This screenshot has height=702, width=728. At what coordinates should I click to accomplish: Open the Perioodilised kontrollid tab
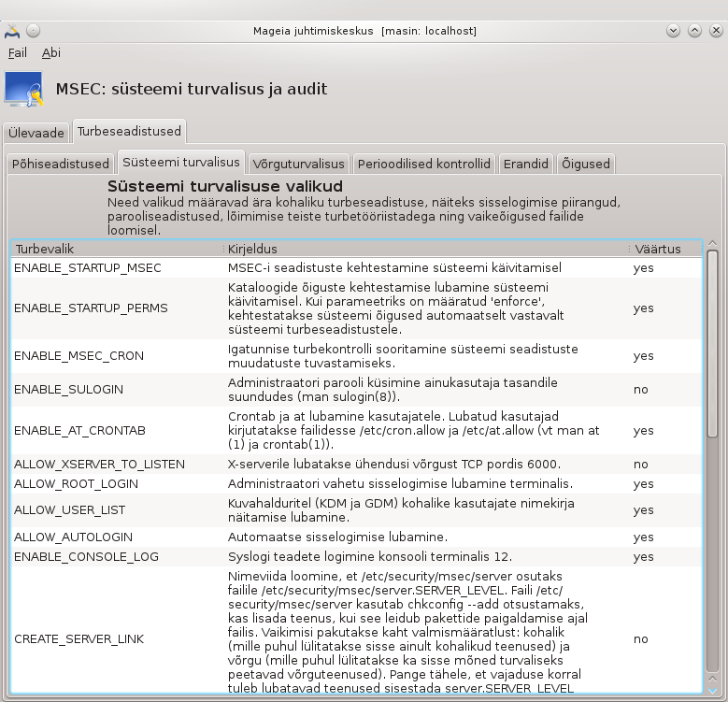(x=424, y=164)
